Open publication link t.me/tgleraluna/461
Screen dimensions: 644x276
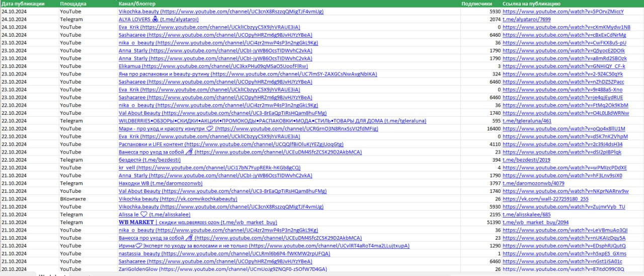(x=527, y=121)
